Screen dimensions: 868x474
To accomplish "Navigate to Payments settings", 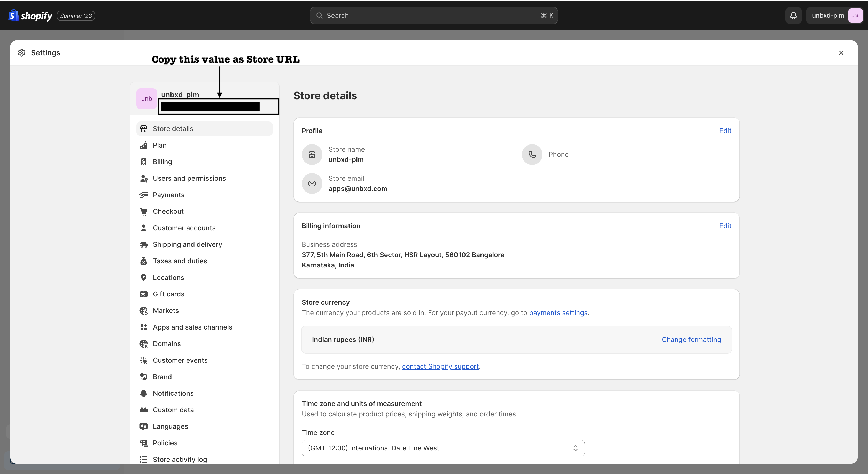I will (205, 195).
